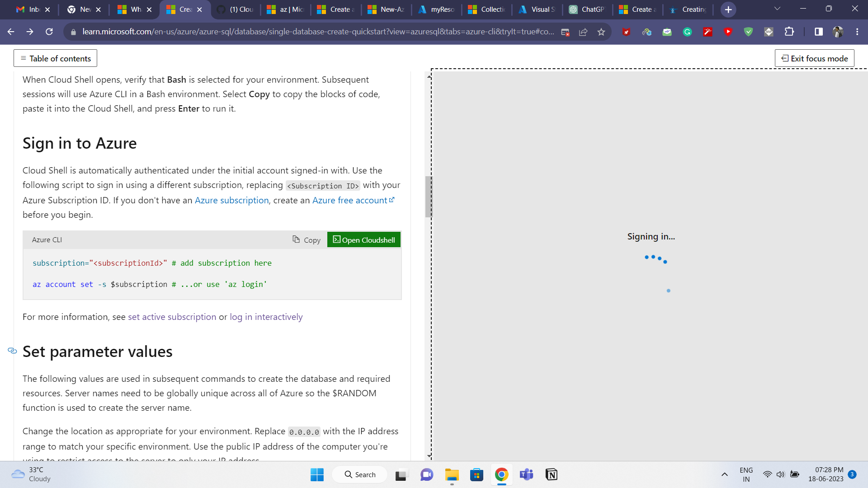Click the red magic wand extension icon
The height and width of the screenshot is (488, 868).
[x=708, y=32]
